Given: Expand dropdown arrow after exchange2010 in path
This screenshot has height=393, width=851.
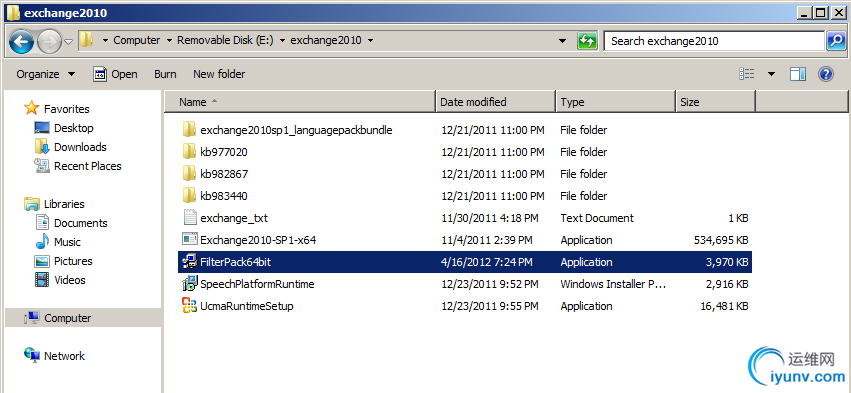Looking at the screenshot, I should pos(371,41).
